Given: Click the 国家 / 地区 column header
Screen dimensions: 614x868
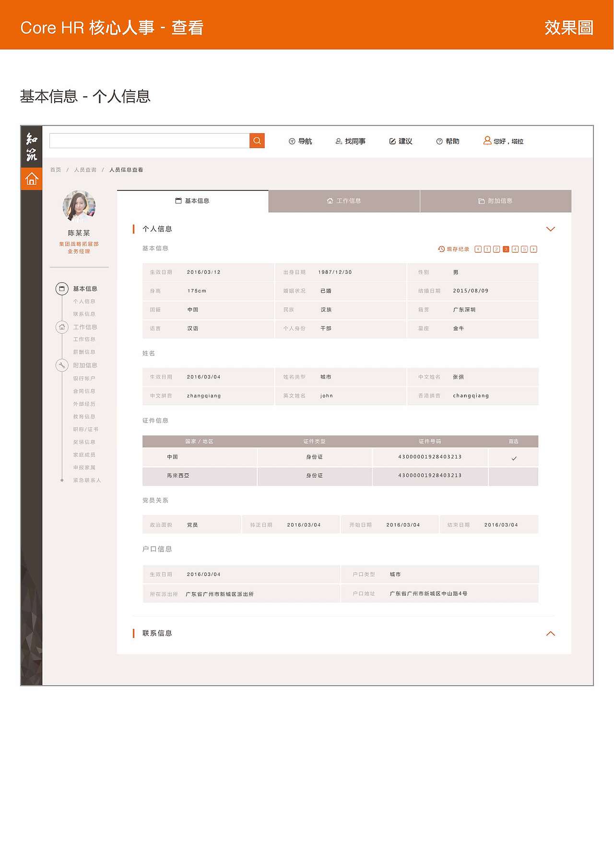Looking at the screenshot, I should tap(200, 442).
